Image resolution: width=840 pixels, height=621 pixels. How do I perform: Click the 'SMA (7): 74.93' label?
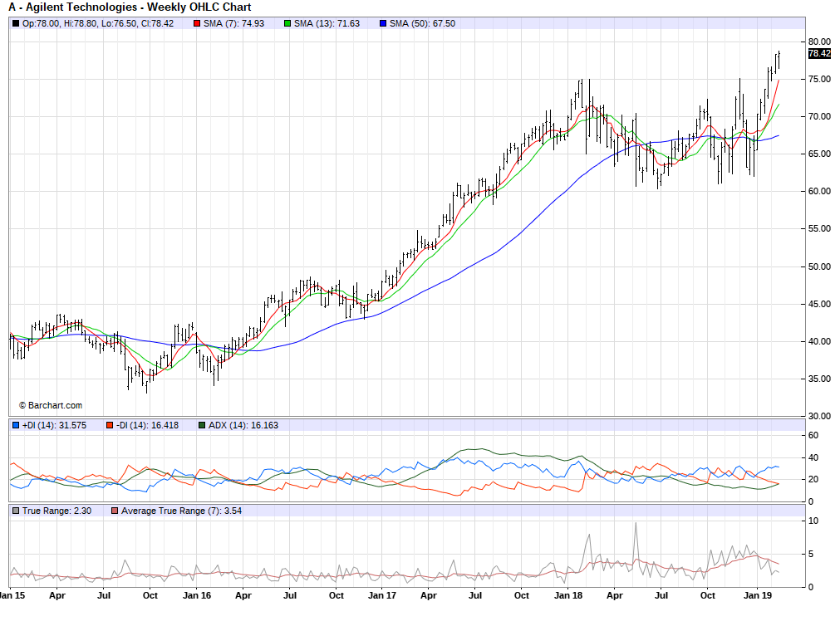[x=234, y=23]
